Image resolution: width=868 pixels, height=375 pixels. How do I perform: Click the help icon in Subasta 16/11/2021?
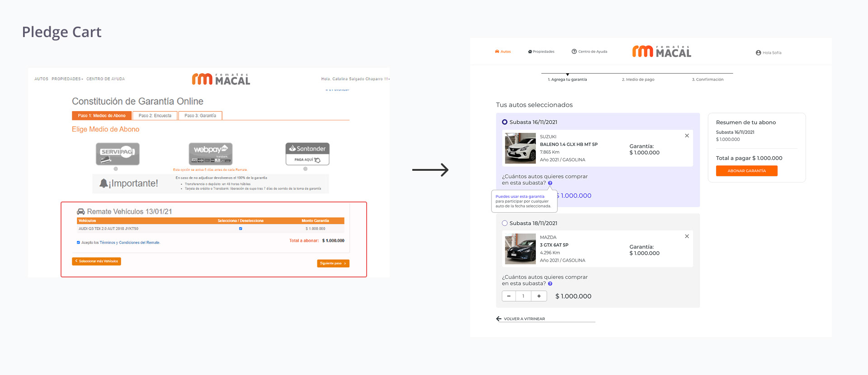(x=550, y=183)
